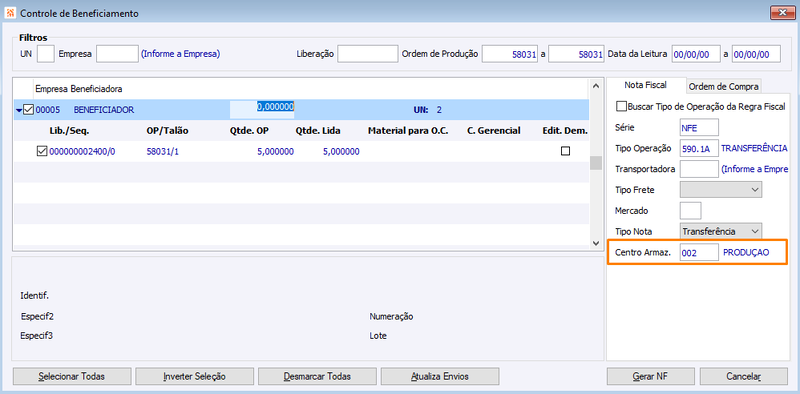This screenshot has height=394, width=800.
Task: Toggle the 00005 BENEFICIADOR checkbox
Action: click(29, 109)
